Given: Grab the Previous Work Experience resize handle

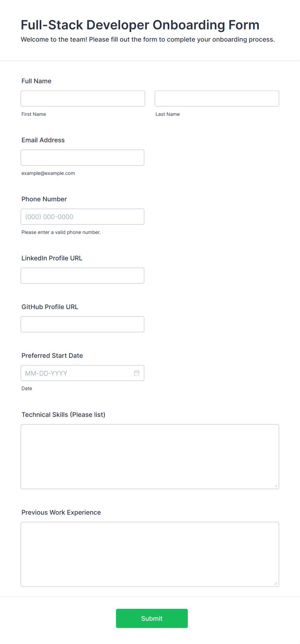Looking at the screenshot, I should [x=276, y=583].
